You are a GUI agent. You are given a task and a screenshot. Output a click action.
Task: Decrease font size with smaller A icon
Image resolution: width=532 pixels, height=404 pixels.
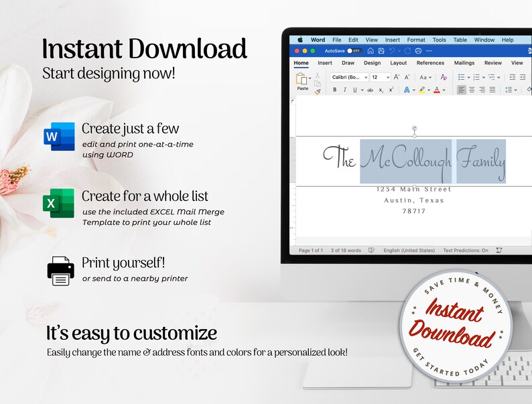[407, 77]
